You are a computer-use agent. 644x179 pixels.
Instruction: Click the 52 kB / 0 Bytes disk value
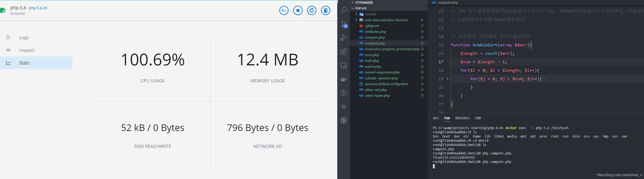pos(152,128)
